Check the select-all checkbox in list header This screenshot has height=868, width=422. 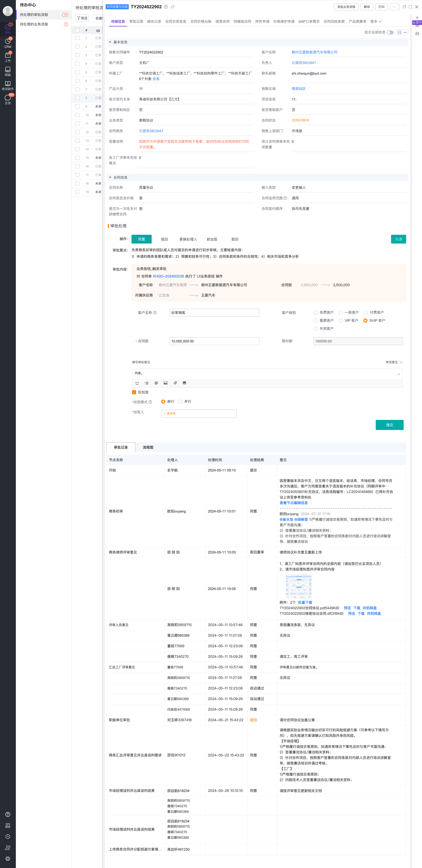pos(77,30)
